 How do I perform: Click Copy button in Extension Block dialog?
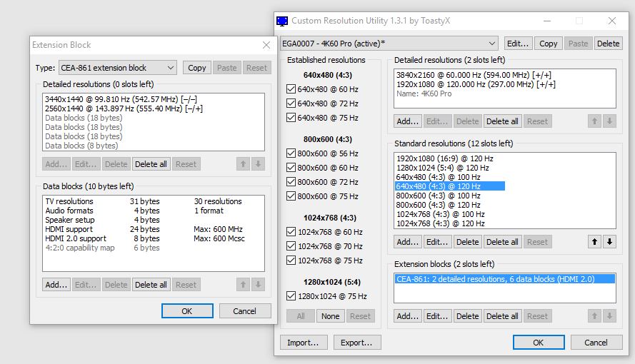(x=196, y=68)
